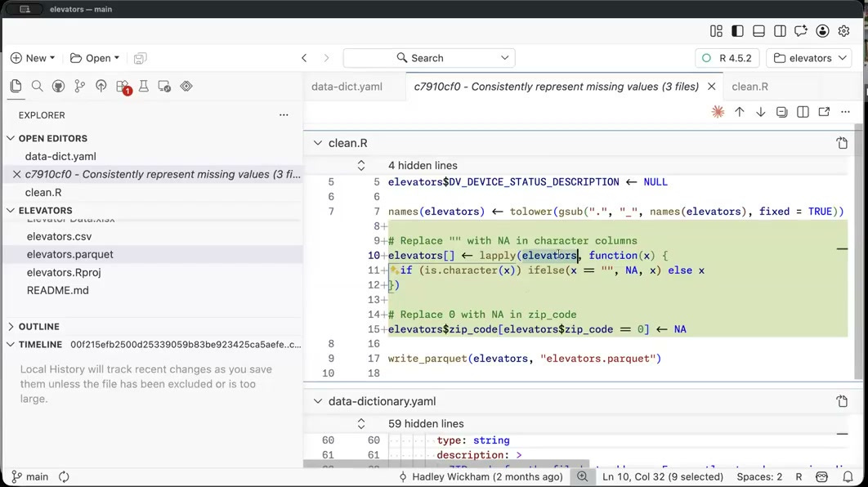Open README.md in the file tree
This screenshot has width=868, height=487.
tap(57, 290)
